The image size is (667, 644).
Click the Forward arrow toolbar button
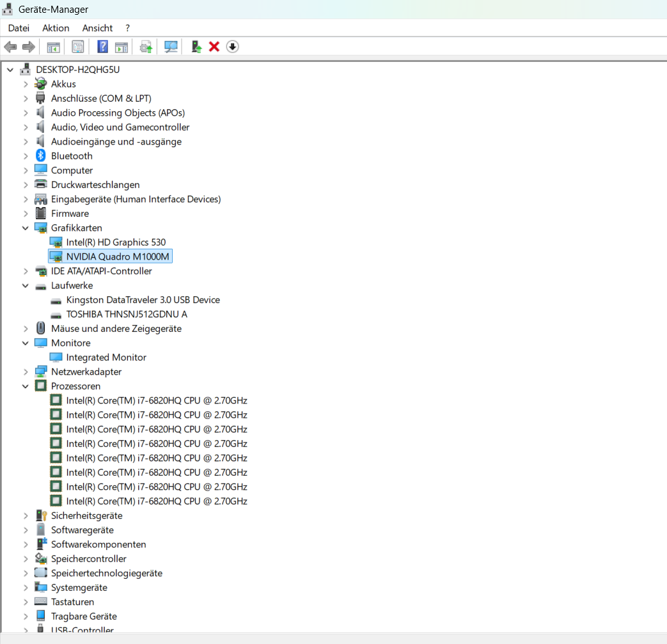coord(29,47)
